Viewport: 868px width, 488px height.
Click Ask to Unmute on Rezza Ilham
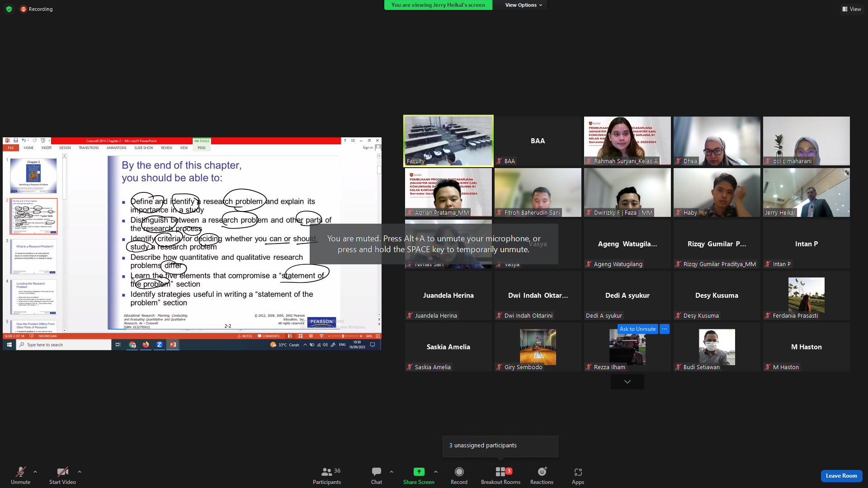637,329
